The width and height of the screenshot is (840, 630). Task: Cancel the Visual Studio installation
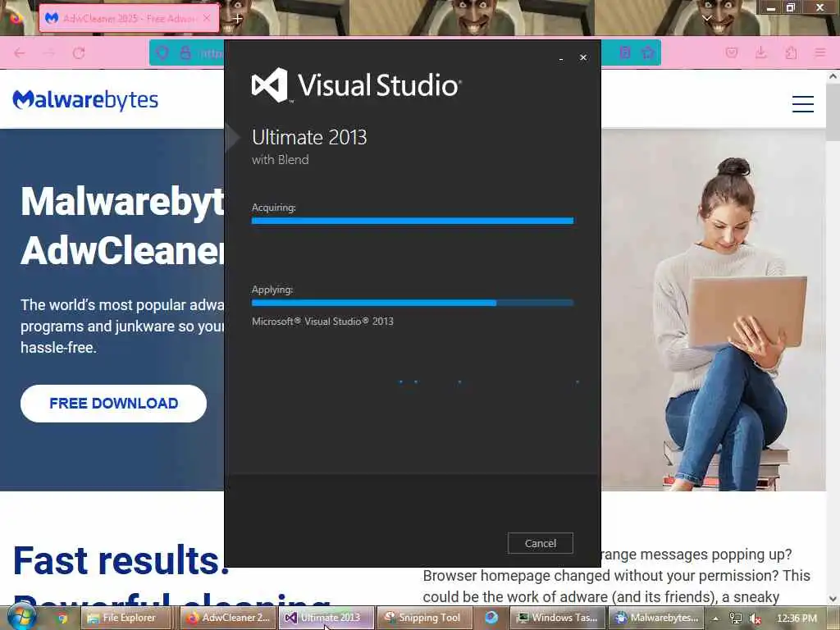coord(540,543)
